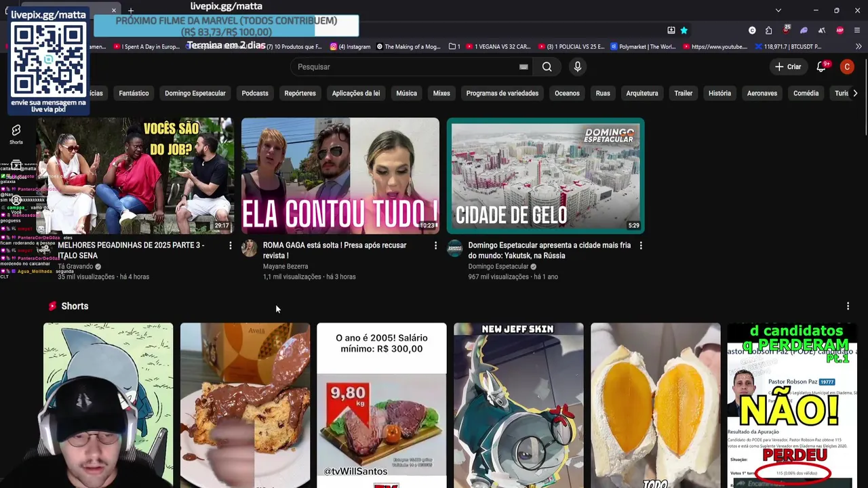Open the 1 VEGANA VS 32 CAR bookmark

[x=497, y=47]
